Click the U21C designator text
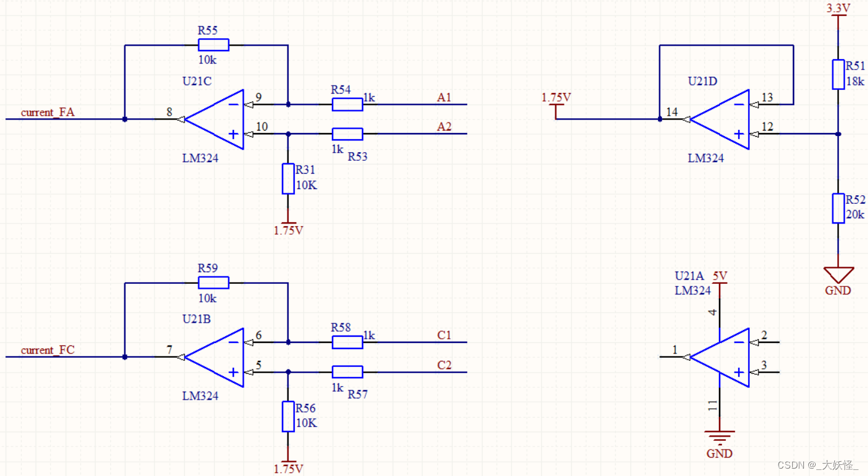The image size is (868, 476). click(x=198, y=81)
